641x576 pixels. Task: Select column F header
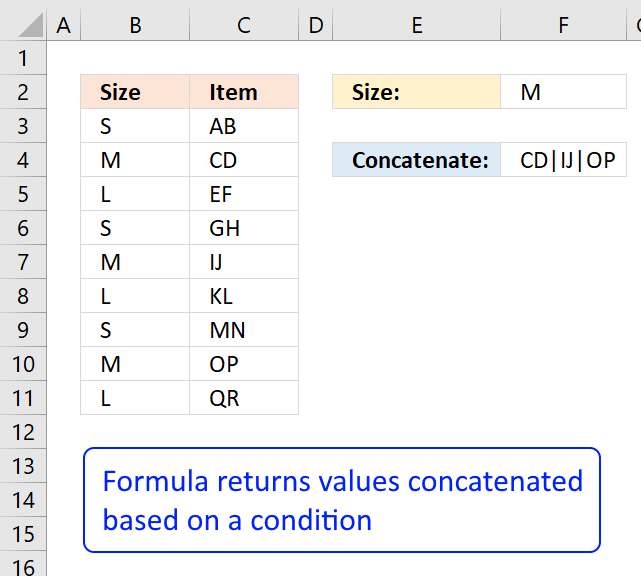(563, 26)
